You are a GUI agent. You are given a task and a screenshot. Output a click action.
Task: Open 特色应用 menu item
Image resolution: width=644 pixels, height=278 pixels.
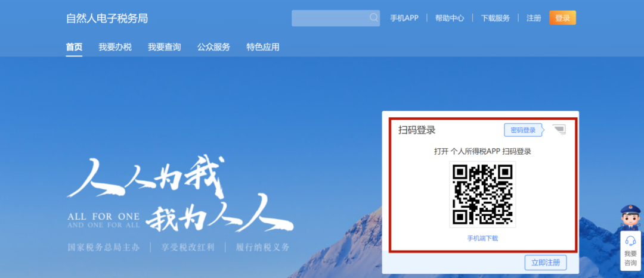coord(263,47)
